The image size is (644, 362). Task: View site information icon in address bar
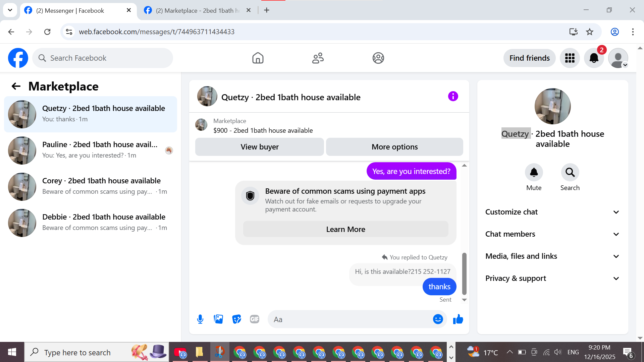69,32
